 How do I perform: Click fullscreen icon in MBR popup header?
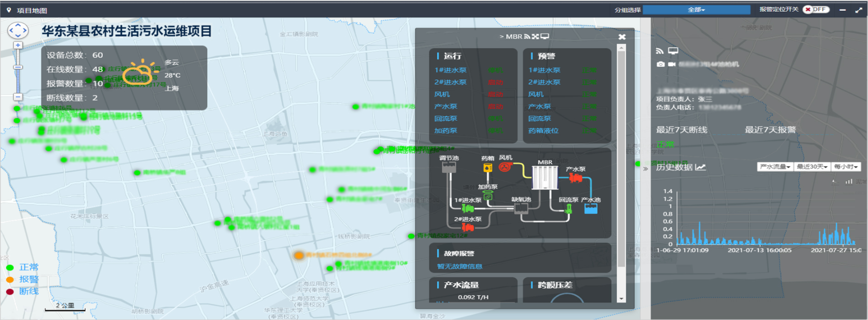536,37
